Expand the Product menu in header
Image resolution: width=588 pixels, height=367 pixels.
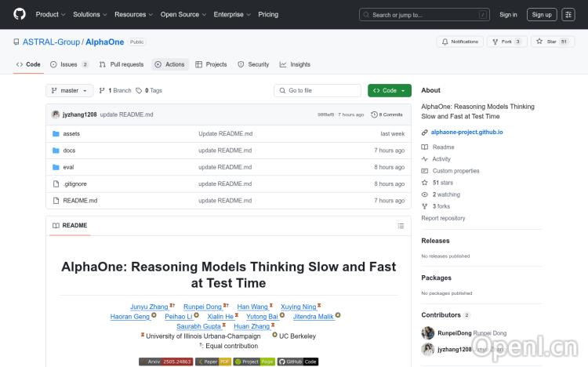(49, 14)
